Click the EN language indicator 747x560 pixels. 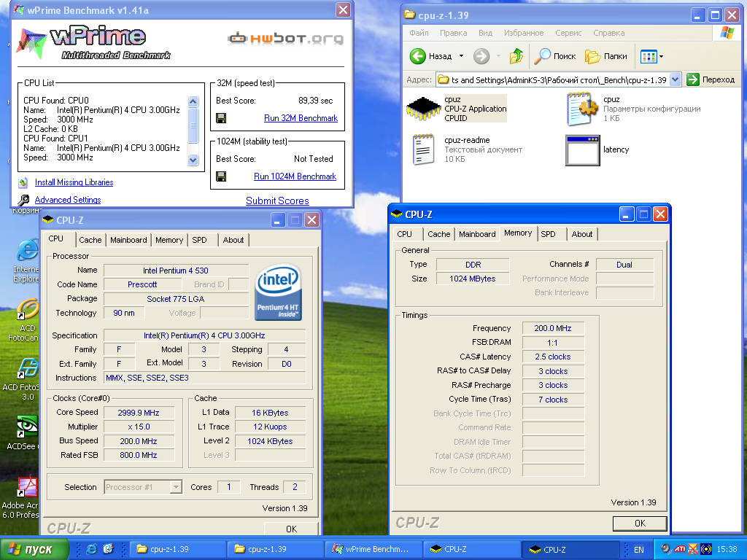coord(639,550)
